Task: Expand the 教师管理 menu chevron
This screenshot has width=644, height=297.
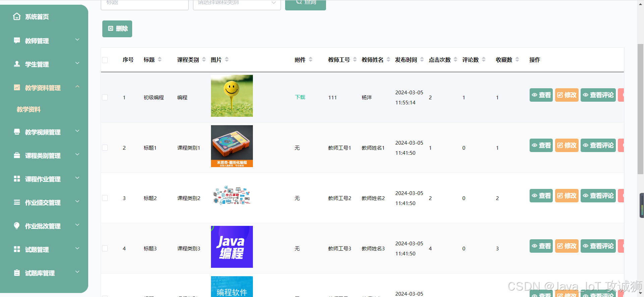Action: coord(77,40)
